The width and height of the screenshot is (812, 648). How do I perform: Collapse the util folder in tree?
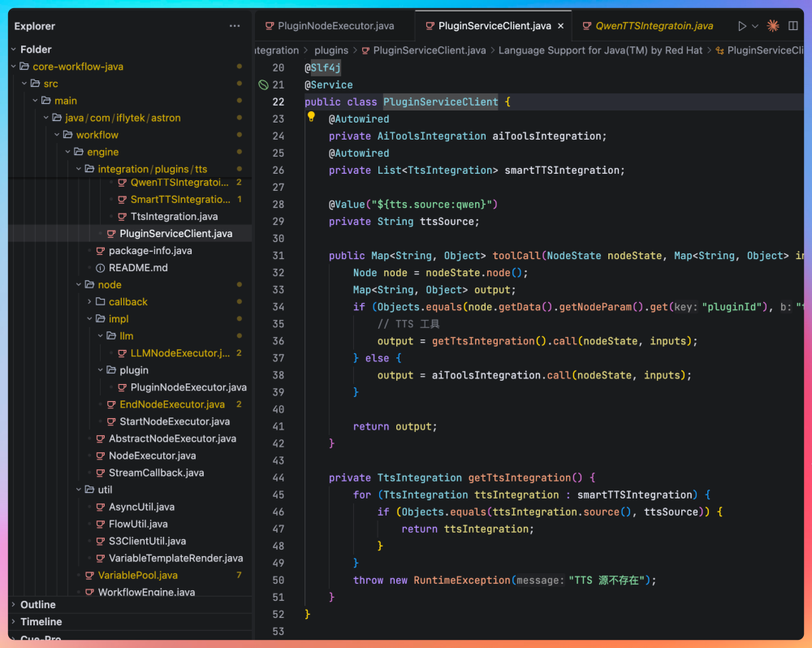click(104, 490)
